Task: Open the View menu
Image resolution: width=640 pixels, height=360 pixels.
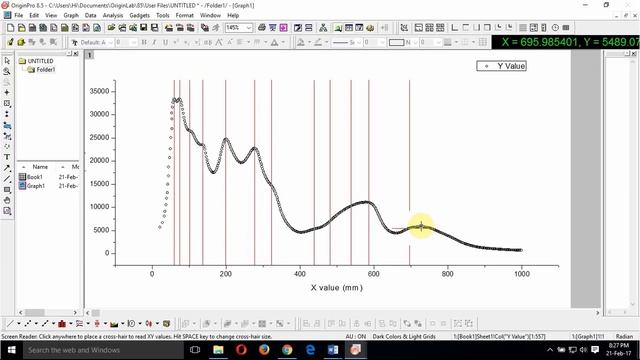Action: click(x=51, y=15)
